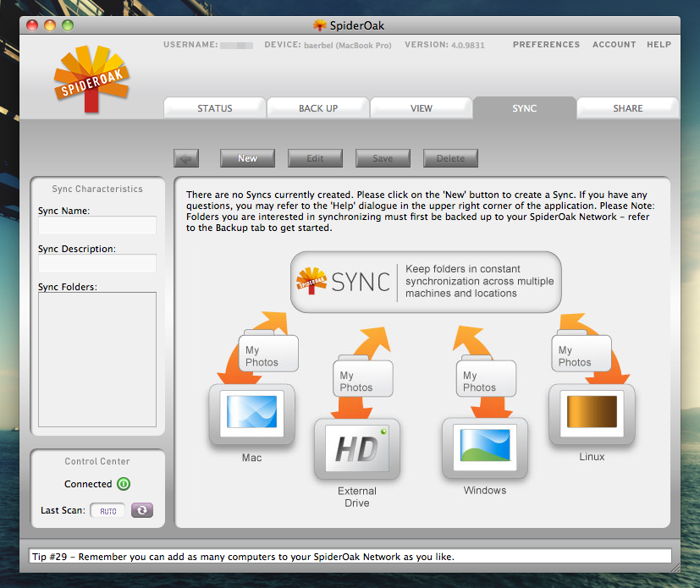Click the Edit button
The width and height of the screenshot is (700, 588).
click(x=315, y=158)
